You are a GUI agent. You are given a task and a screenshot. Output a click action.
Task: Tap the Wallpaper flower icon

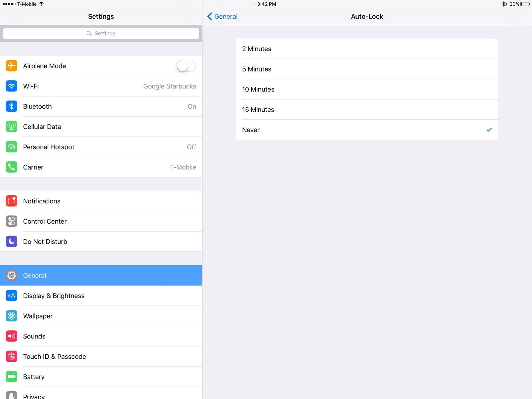coord(12,316)
